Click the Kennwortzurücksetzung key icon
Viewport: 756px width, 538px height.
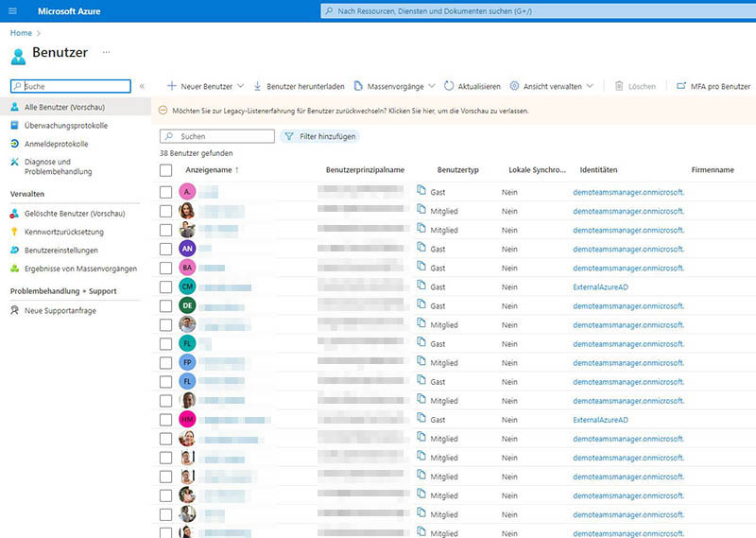pyautogui.click(x=14, y=232)
